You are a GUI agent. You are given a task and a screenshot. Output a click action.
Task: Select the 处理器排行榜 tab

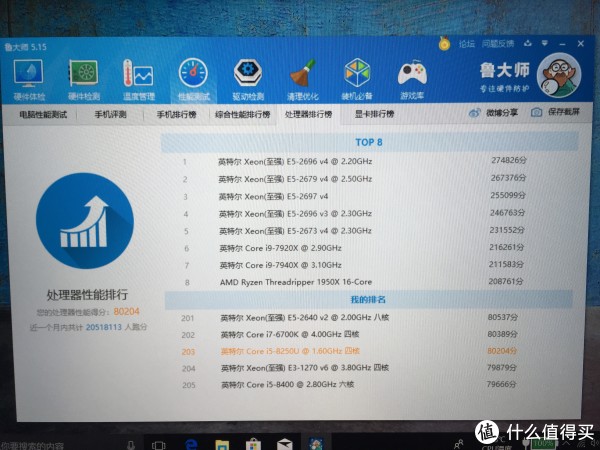pyautogui.click(x=308, y=114)
